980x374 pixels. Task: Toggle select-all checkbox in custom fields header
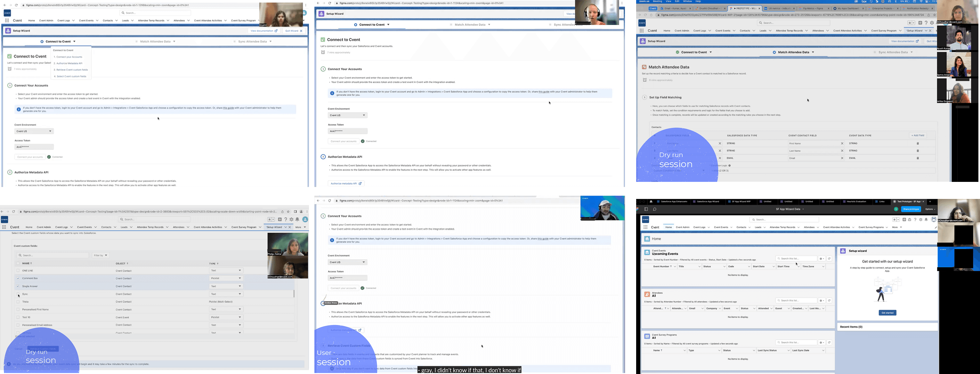18,263
